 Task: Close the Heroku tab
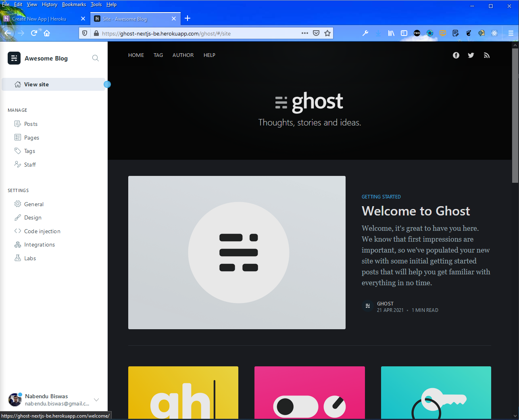83,19
